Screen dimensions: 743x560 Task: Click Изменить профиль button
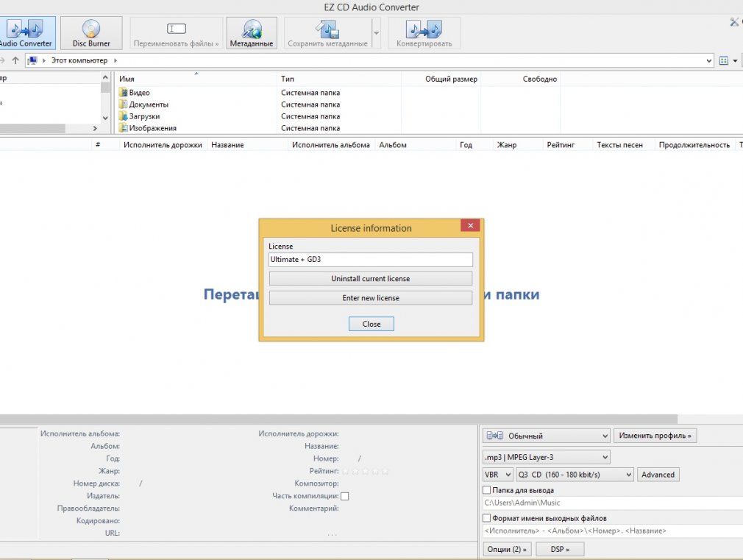point(655,436)
